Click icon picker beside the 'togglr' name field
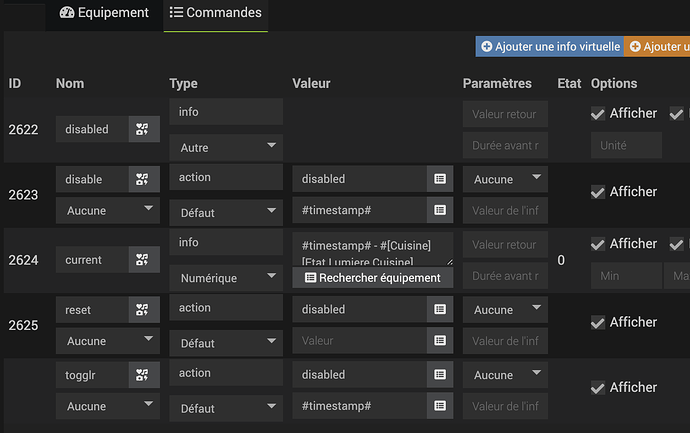690x433 pixels. point(144,375)
